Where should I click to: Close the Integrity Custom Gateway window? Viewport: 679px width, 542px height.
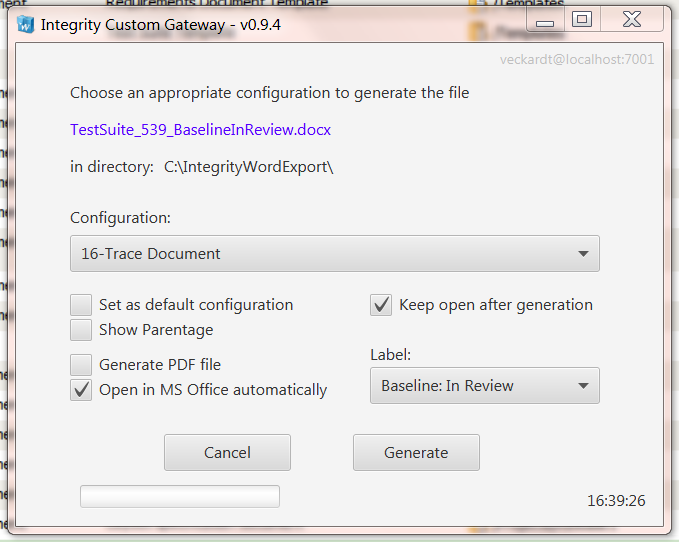pyautogui.click(x=632, y=20)
